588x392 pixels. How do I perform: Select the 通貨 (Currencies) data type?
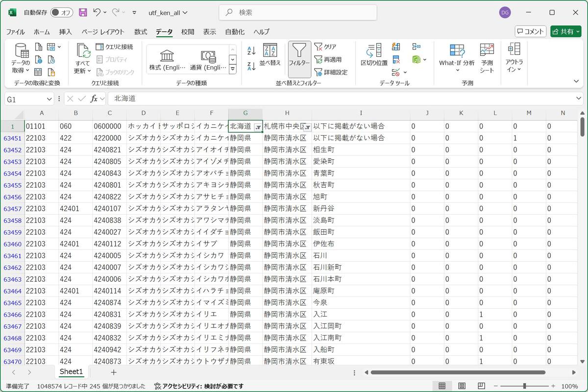click(x=208, y=60)
